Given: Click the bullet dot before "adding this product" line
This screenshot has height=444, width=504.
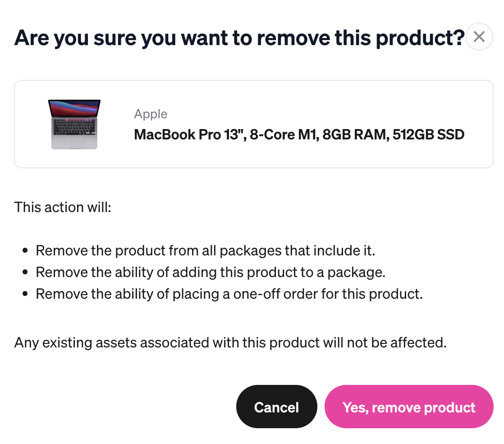Looking at the screenshot, I should pos(25,272).
